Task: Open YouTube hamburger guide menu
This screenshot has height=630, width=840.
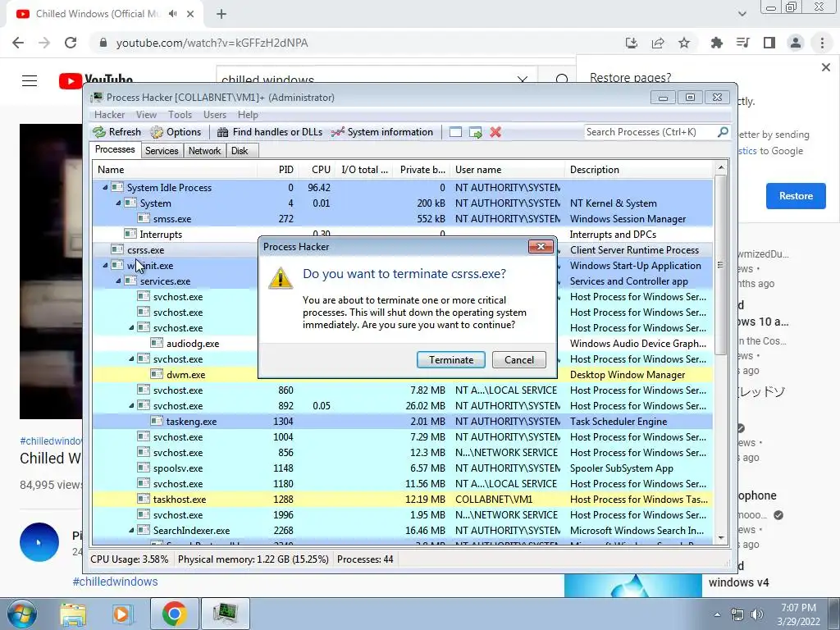Action: (30, 81)
